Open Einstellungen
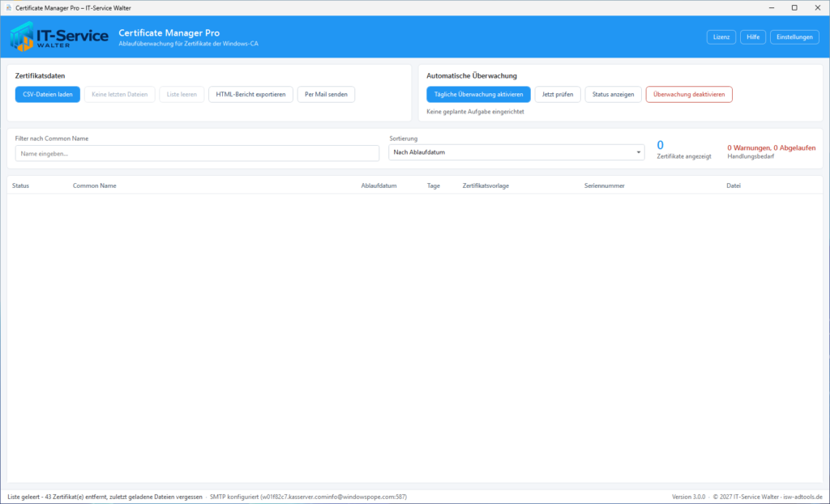 [x=794, y=37]
